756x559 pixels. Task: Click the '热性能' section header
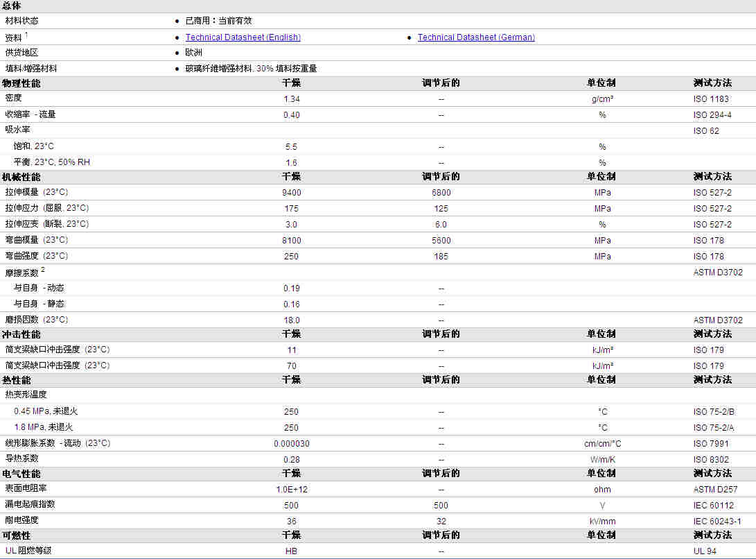[x=17, y=380]
